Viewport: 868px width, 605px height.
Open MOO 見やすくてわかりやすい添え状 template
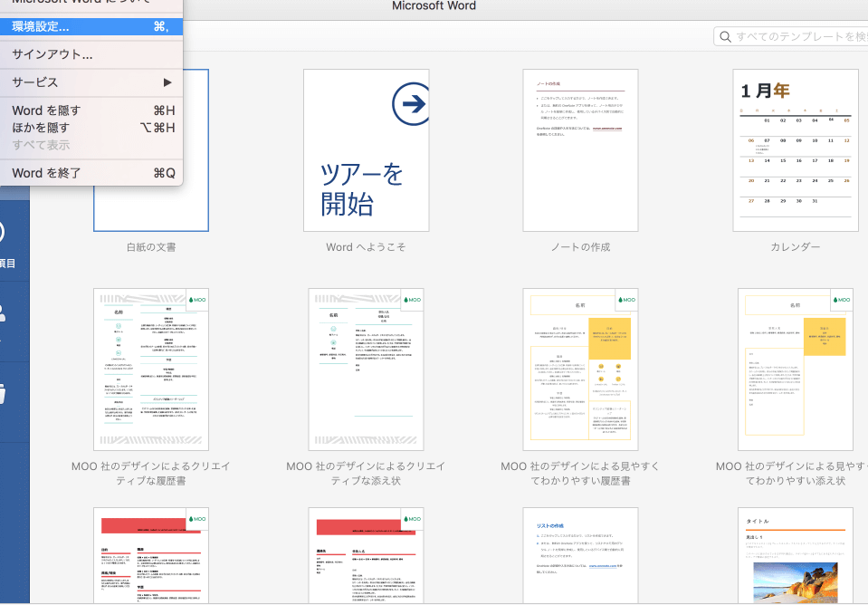796,369
